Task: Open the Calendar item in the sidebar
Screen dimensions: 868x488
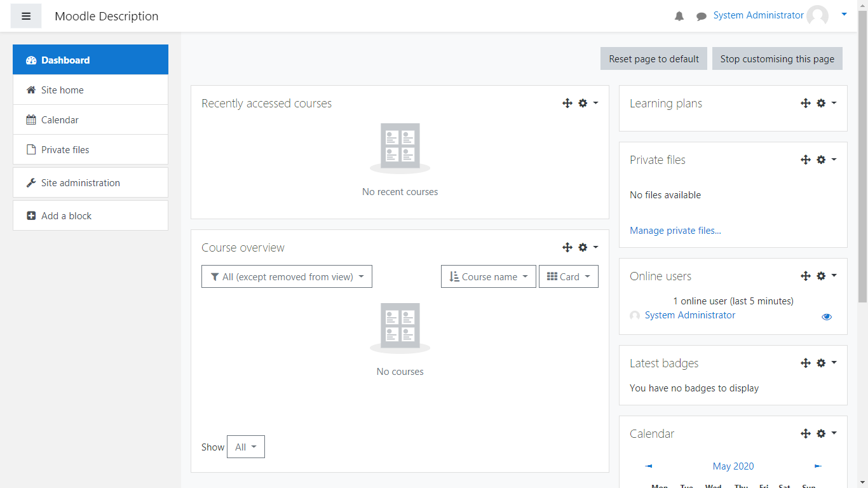Action: pos(60,120)
